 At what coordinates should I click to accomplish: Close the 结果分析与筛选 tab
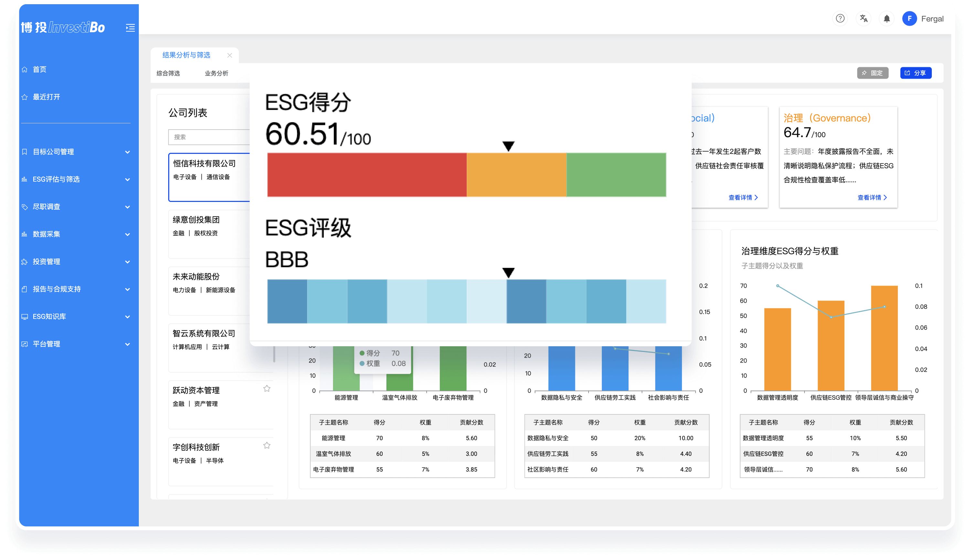(229, 55)
